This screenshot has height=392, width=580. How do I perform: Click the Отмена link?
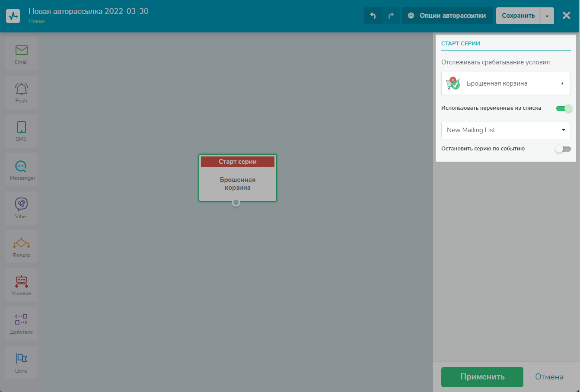549,377
